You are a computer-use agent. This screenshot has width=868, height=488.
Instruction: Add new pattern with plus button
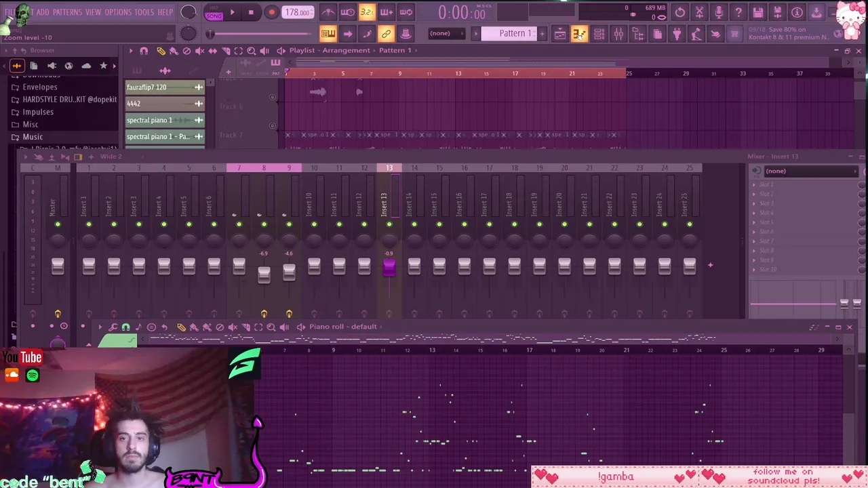pos(542,34)
